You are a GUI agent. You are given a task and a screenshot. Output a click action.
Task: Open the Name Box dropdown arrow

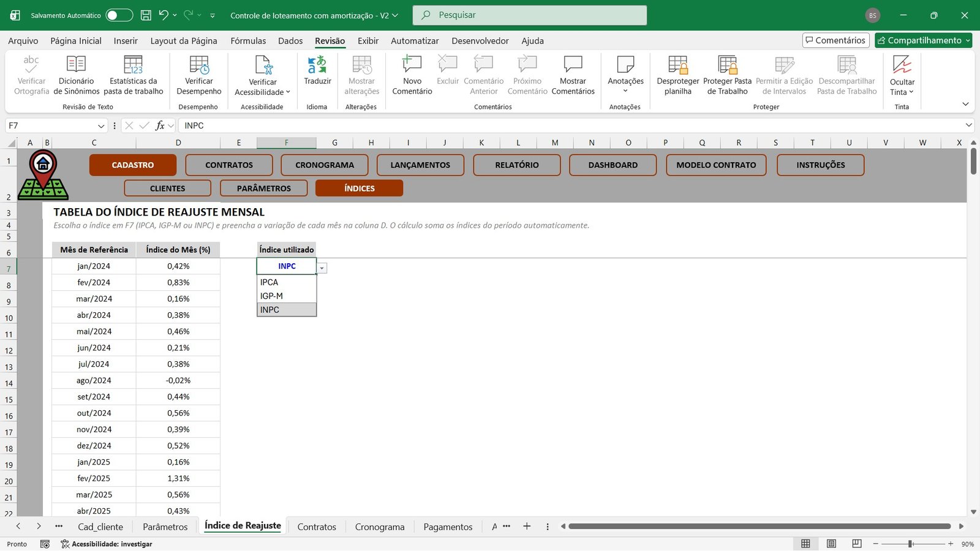tap(101, 126)
